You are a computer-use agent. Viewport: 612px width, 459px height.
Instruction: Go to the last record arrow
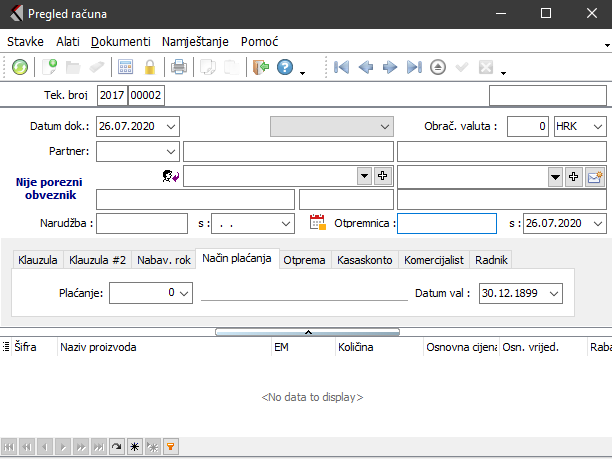414,68
